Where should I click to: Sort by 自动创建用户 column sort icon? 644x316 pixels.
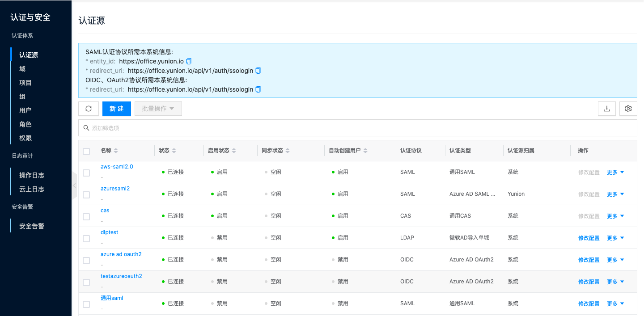point(365,151)
